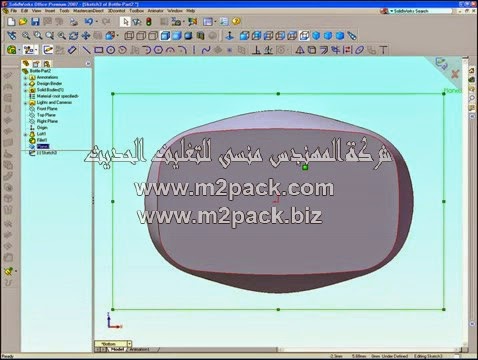Select the highlighted Bottom view cube
478x360 pixels.
304,35
